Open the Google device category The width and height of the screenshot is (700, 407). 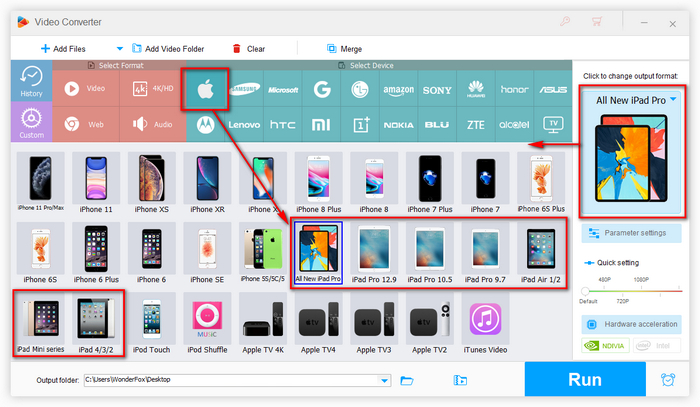[x=322, y=89]
